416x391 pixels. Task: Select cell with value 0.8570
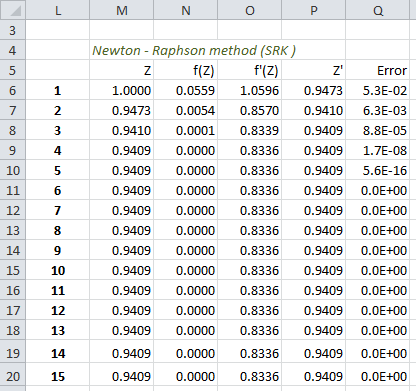(x=250, y=110)
